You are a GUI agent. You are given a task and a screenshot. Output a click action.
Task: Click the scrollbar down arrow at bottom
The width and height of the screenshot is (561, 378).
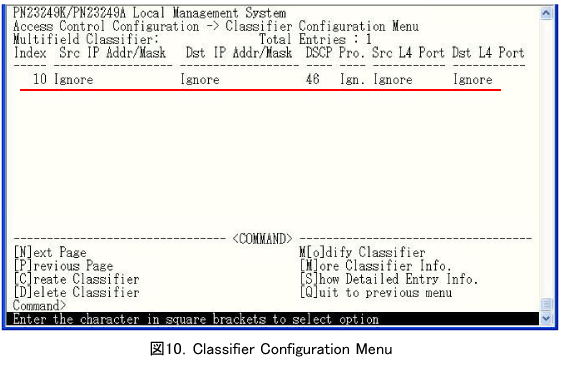tap(546, 318)
